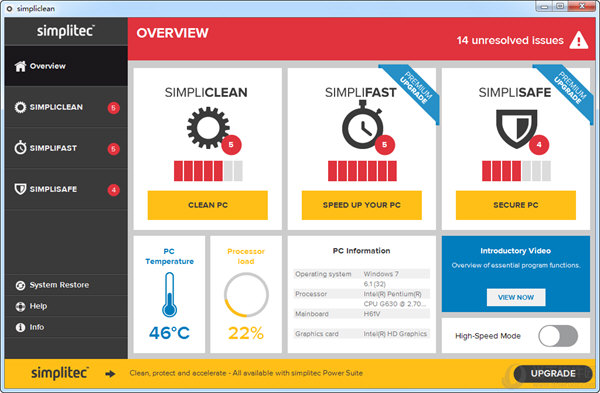Screen dimensions: 600x393
Task: Click the arrow icon in bottom banner
Action: (x=110, y=374)
